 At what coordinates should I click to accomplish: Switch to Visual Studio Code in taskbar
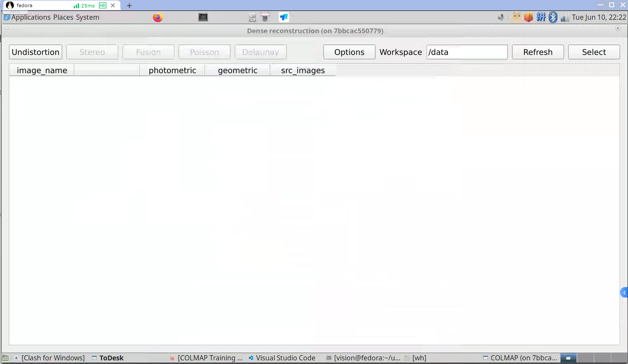[x=282, y=358]
